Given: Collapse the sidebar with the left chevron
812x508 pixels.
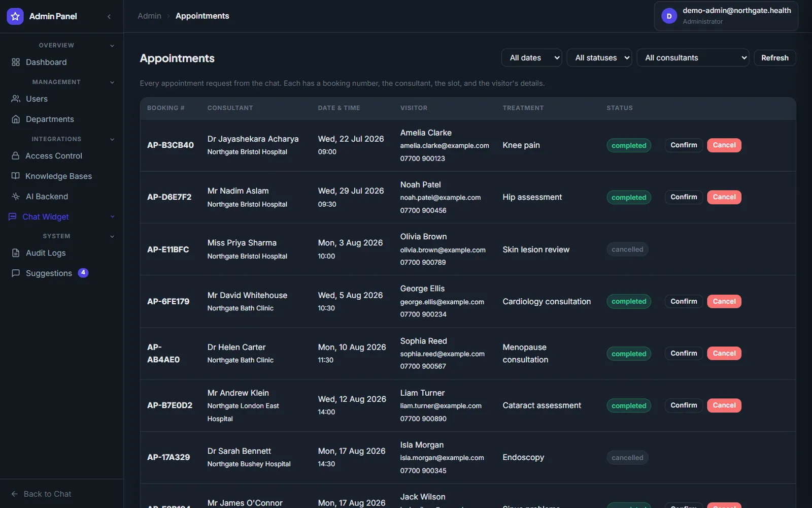Looking at the screenshot, I should tap(109, 17).
